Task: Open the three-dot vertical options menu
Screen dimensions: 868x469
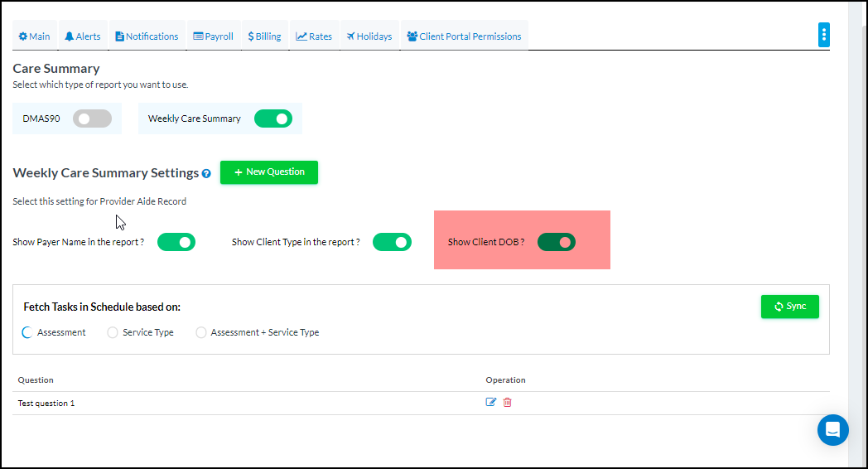Action: (x=823, y=35)
